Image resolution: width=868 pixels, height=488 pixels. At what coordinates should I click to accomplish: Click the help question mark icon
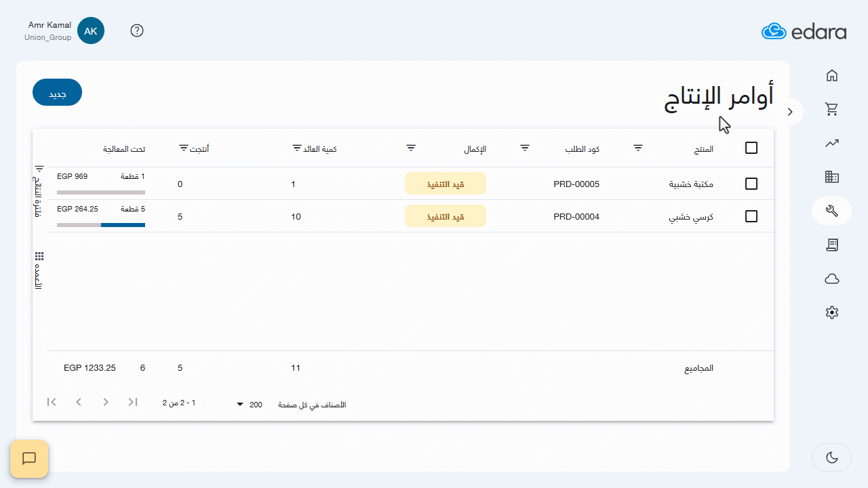click(137, 30)
